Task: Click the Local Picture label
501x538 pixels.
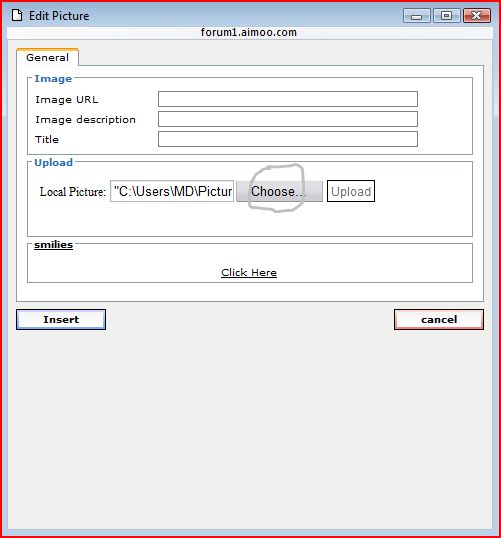Action: (73, 191)
